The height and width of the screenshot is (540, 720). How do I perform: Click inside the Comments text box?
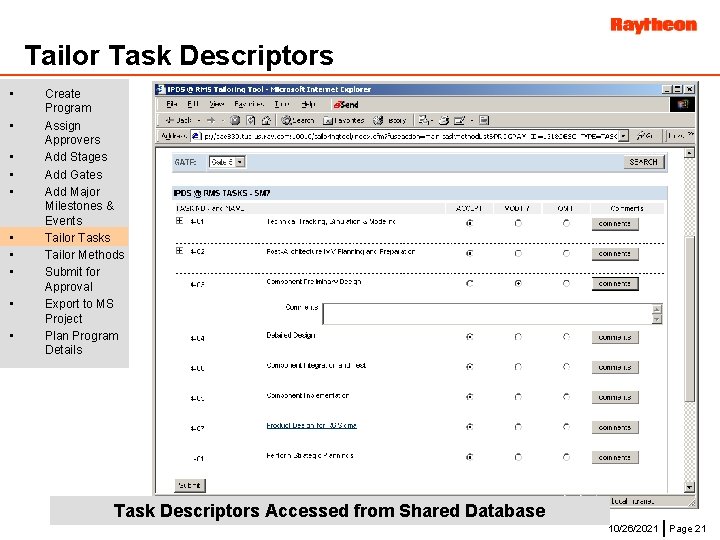click(x=487, y=314)
